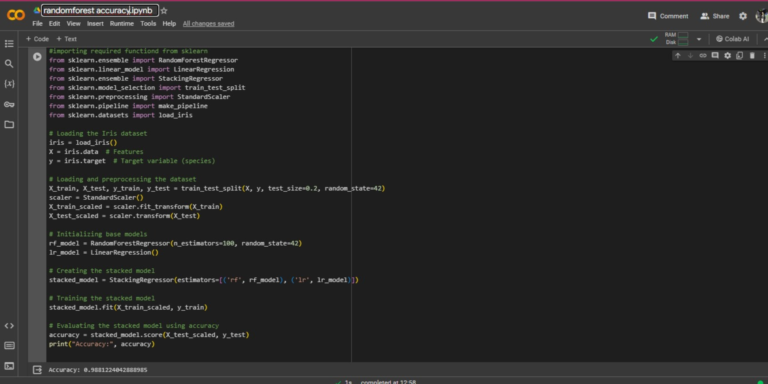The width and height of the screenshot is (768, 384).
Task: Click the load_iris() code line
Action: click(83, 143)
